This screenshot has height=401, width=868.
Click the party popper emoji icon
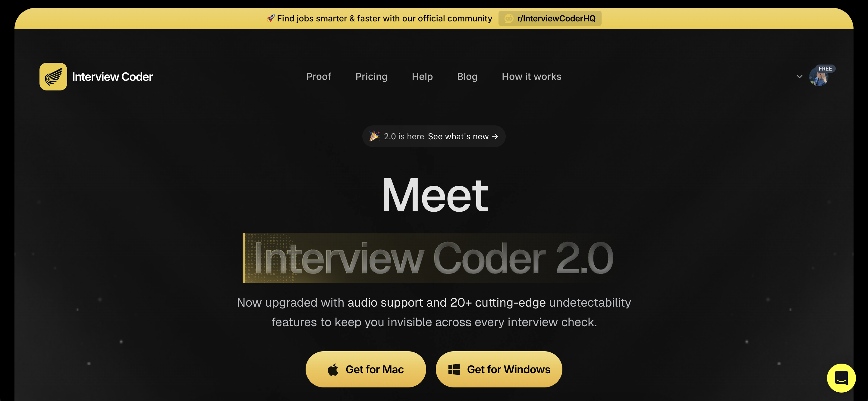pos(375,136)
